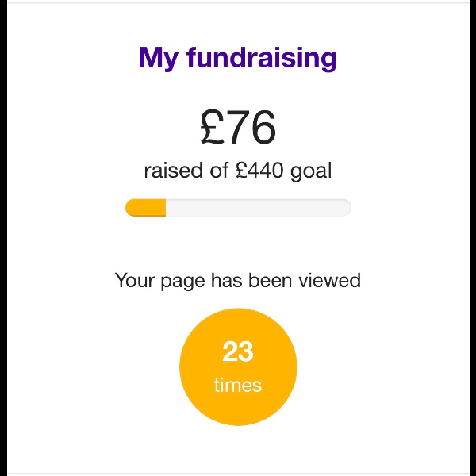Click the right end of the progress bar
Viewport: 476px width, 476px height.
(x=345, y=208)
